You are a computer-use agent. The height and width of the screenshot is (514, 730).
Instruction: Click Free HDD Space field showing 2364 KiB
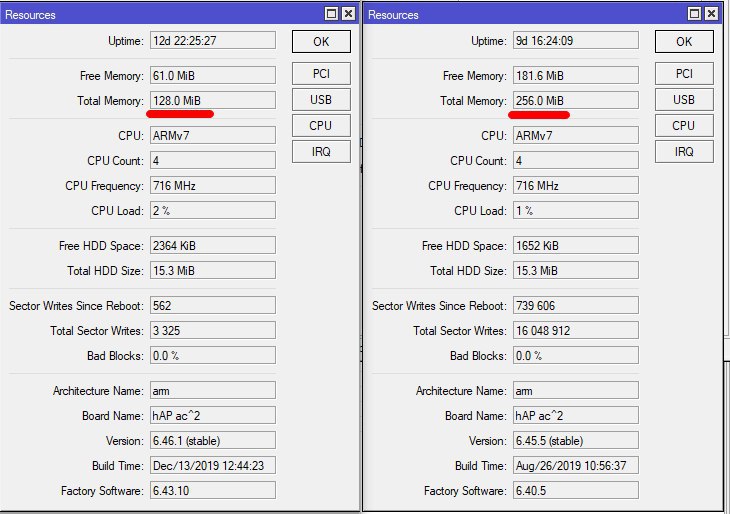pos(213,245)
